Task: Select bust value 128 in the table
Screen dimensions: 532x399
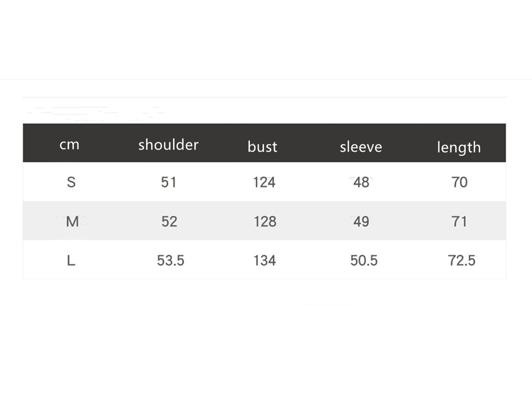Action: coord(265,222)
